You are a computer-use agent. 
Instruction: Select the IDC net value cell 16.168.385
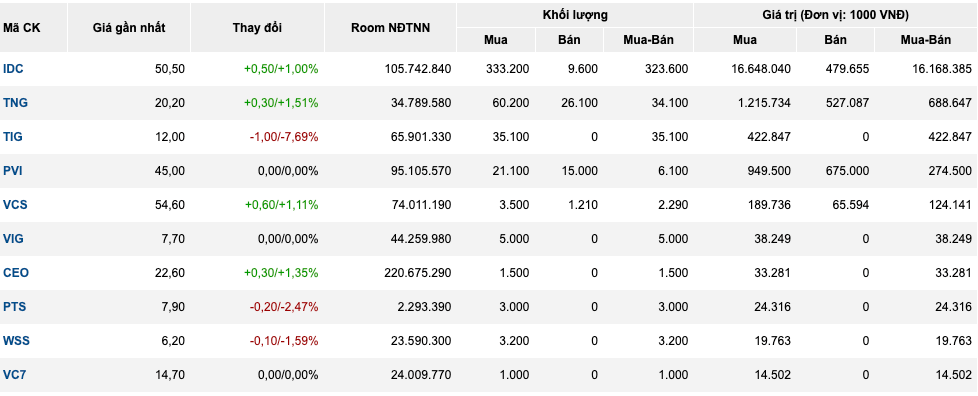pos(937,69)
